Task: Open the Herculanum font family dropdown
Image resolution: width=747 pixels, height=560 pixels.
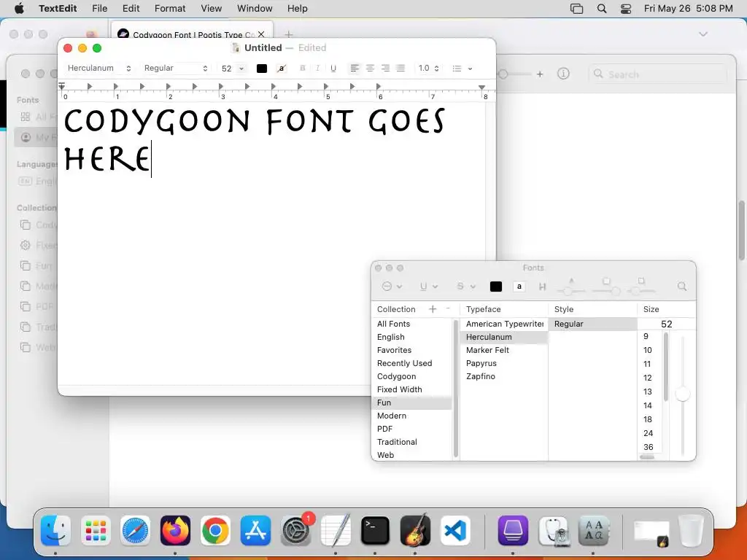Action: tap(99, 68)
